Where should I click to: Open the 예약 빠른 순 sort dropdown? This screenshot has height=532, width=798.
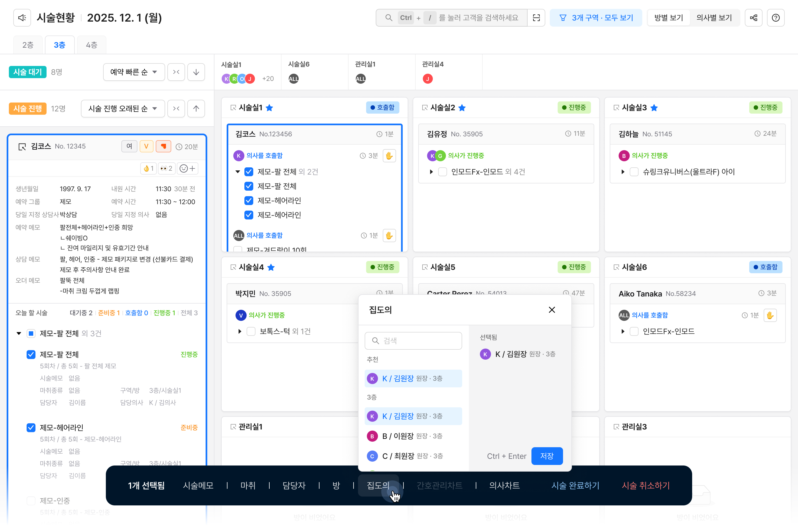click(x=134, y=72)
